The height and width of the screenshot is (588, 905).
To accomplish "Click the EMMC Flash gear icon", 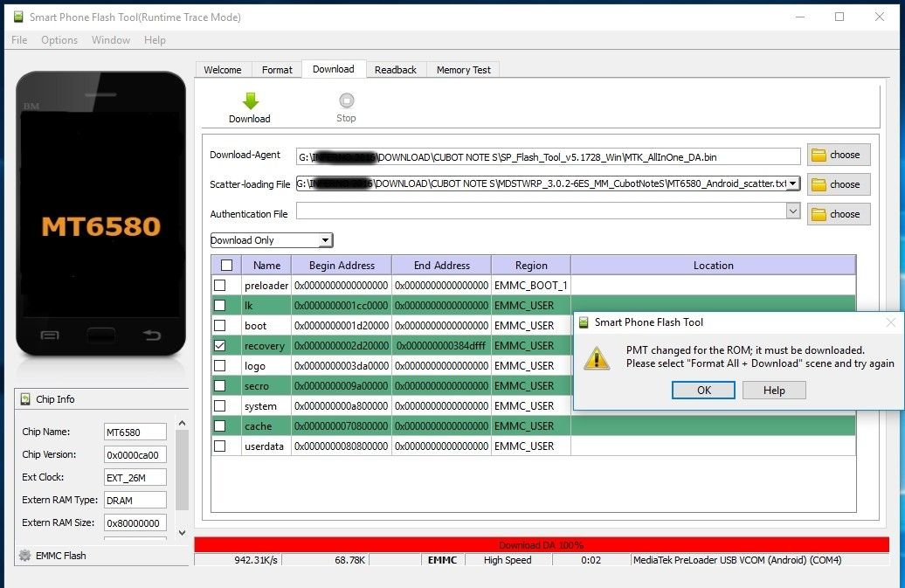I will 24,556.
